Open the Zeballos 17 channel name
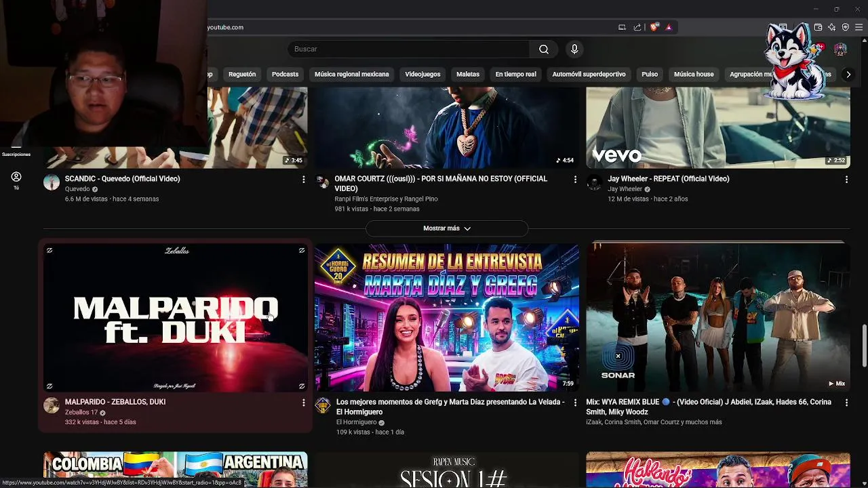This screenshot has width=868, height=488. point(81,412)
